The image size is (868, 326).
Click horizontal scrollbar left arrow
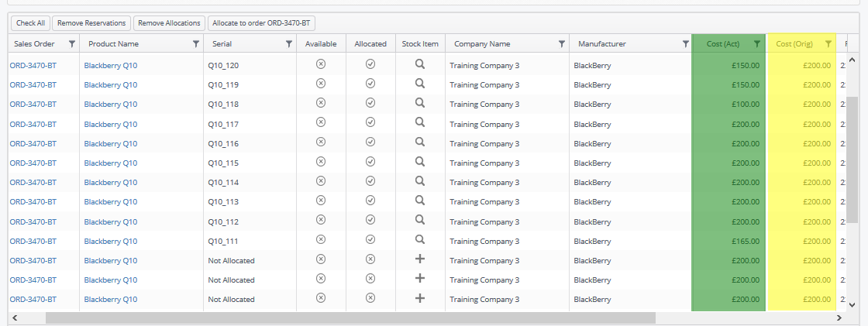point(15,318)
